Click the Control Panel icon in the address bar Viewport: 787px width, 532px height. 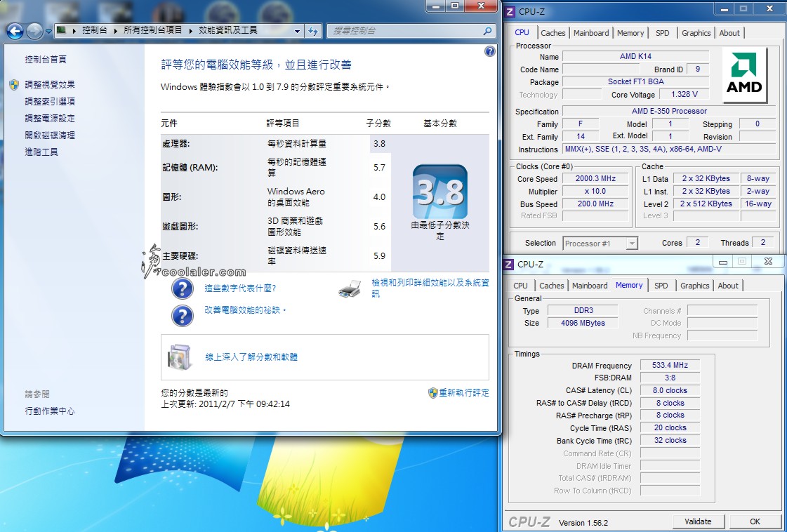pos(61,30)
